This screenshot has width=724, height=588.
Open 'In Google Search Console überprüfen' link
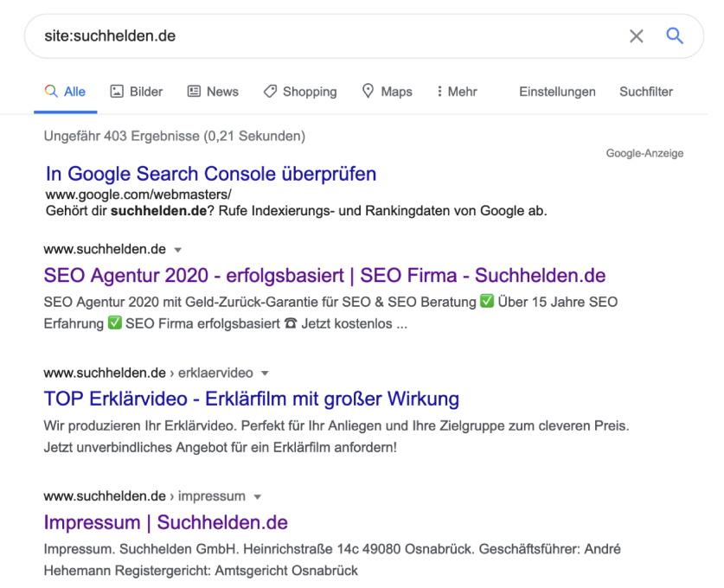(x=211, y=174)
